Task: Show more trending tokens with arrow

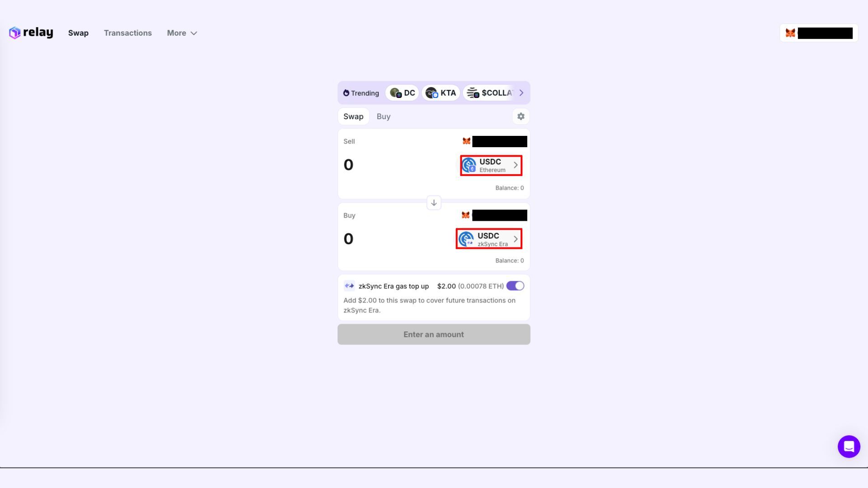Action: coord(521,93)
